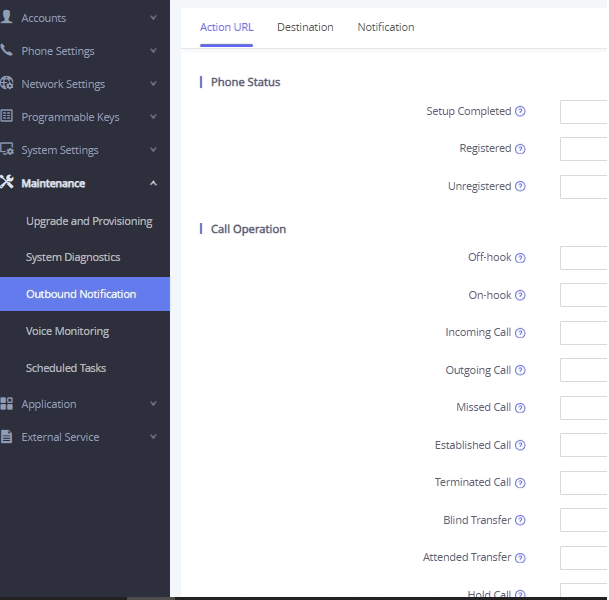Image resolution: width=609 pixels, height=600 pixels.
Task: Click help icon next to Terminated Call
Action: pos(520,483)
